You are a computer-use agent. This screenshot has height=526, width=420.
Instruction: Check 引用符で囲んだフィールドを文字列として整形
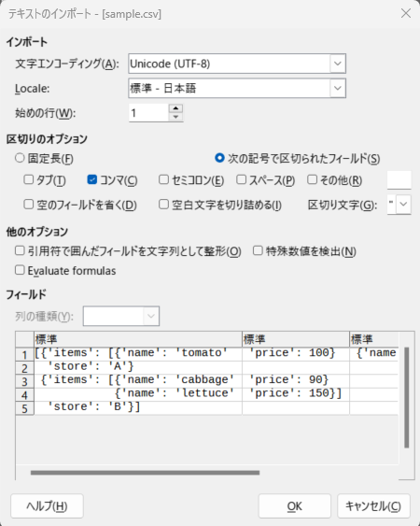point(20,250)
